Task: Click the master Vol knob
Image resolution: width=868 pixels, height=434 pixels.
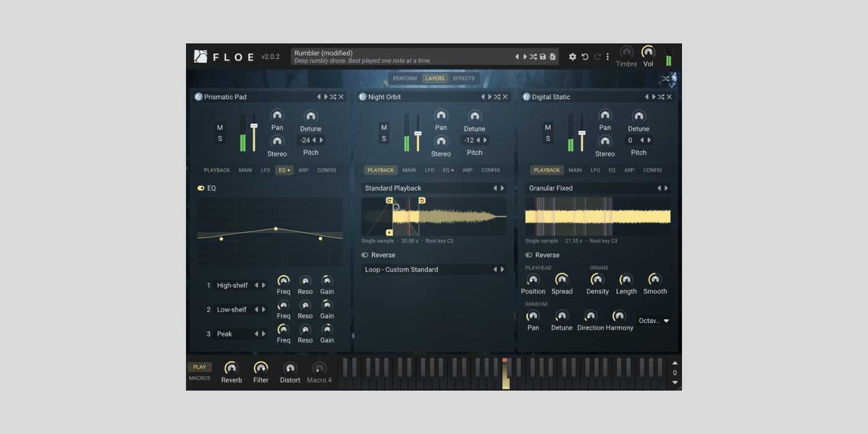Action: (648, 52)
